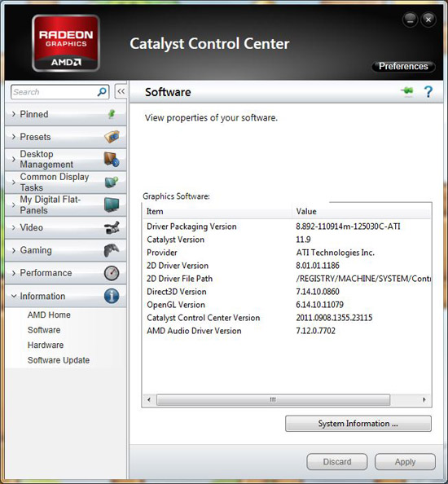This screenshot has width=448, height=484.
Task: Click the Performance gauge icon
Action: 112,273
